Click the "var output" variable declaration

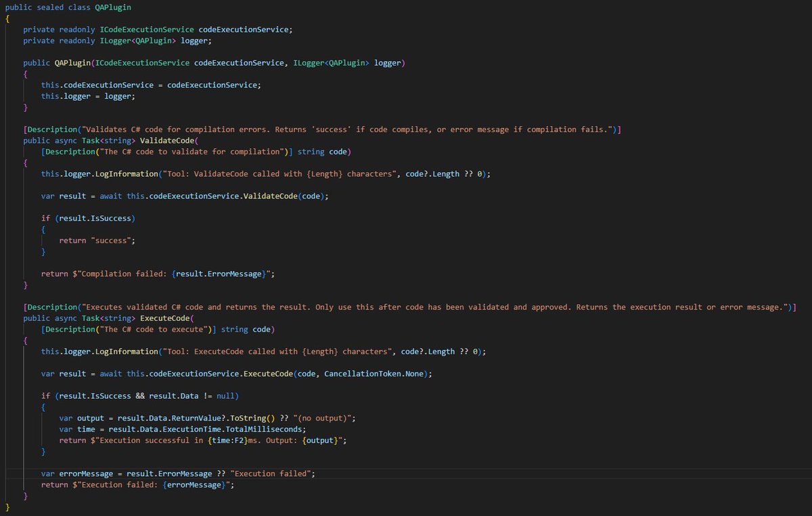click(82, 418)
